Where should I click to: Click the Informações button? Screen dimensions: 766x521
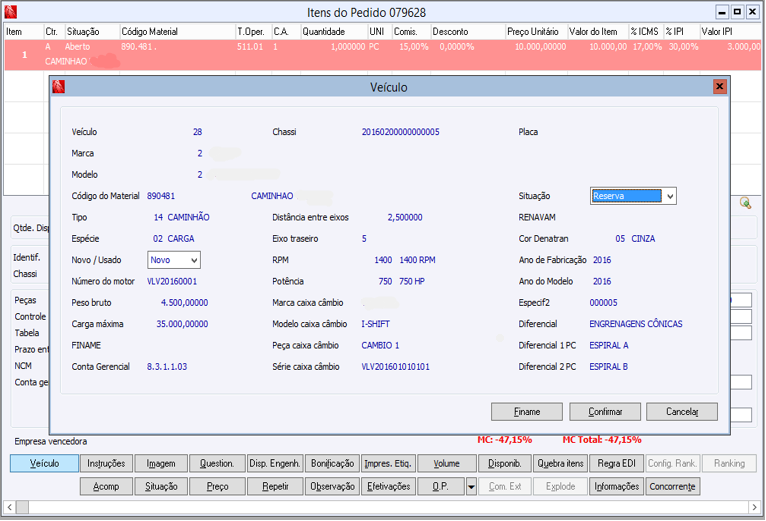click(617, 487)
